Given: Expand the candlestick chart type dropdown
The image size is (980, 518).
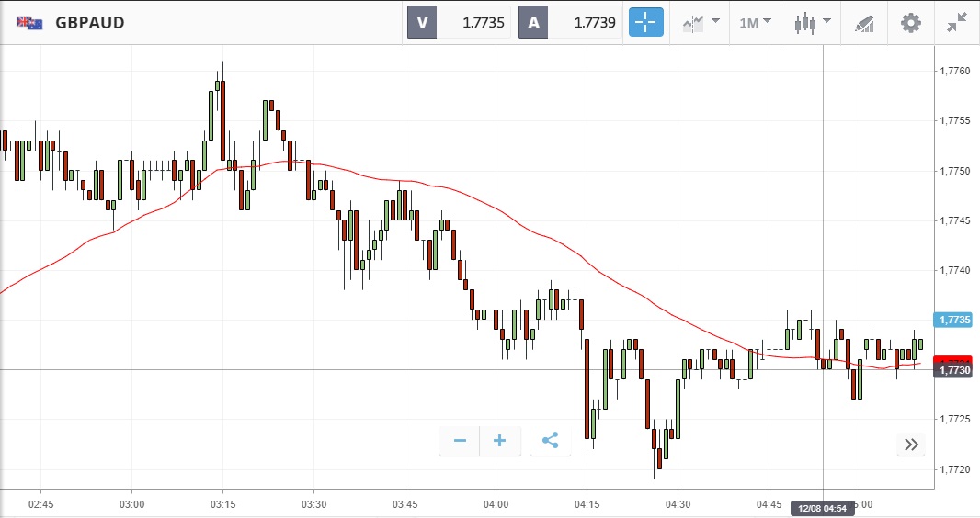Looking at the screenshot, I should point(813,22).
